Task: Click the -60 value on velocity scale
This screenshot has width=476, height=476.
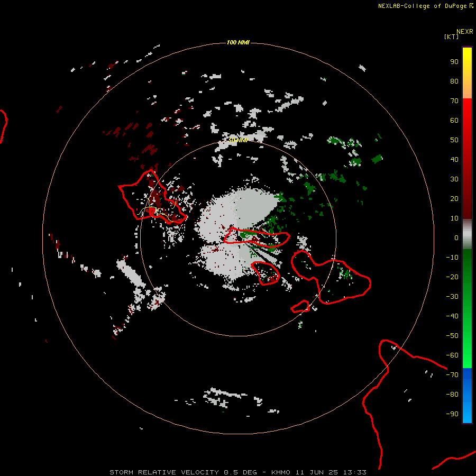Action: 452,355
